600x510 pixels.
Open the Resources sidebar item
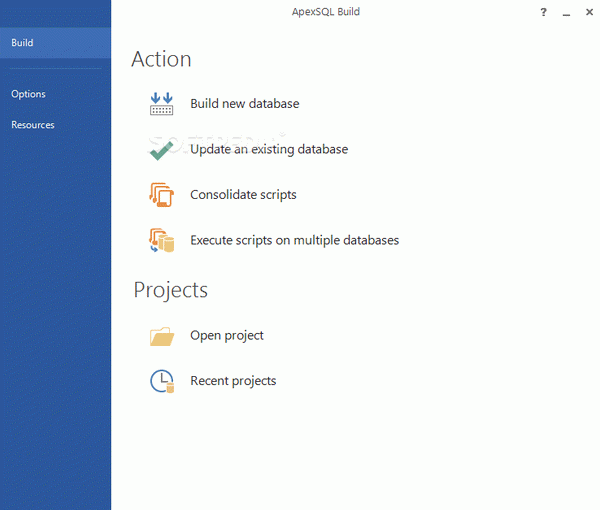point(33,125)
